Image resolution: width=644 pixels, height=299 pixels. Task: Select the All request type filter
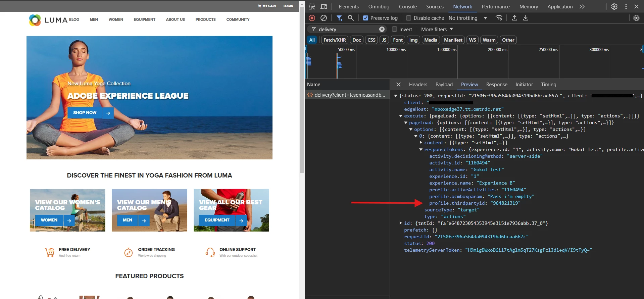coord(312,40)
